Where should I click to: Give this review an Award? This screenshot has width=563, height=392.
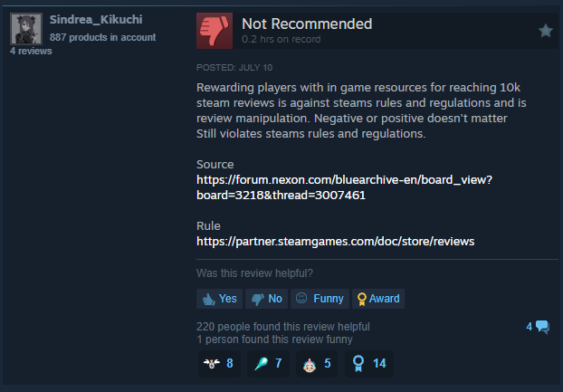pos(378,299)
